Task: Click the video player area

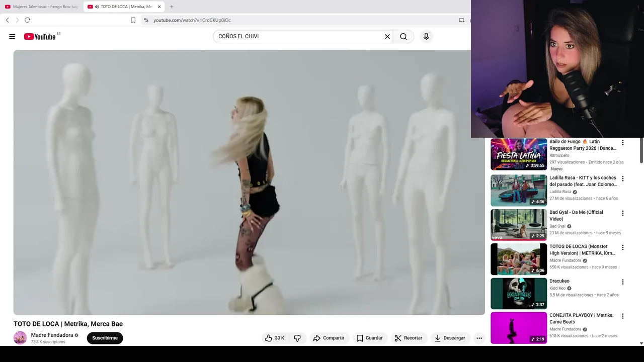Action: 249,183
